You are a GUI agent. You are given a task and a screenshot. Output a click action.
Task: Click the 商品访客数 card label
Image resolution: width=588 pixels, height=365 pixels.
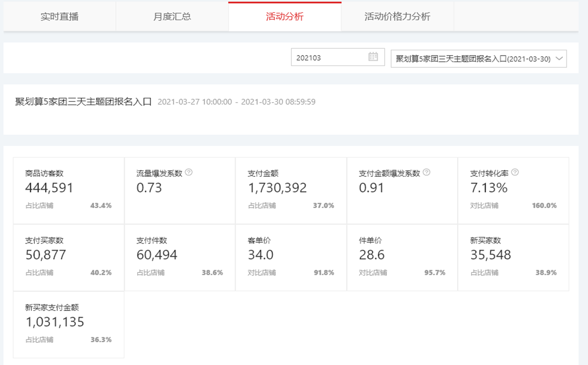pos(44,174)
